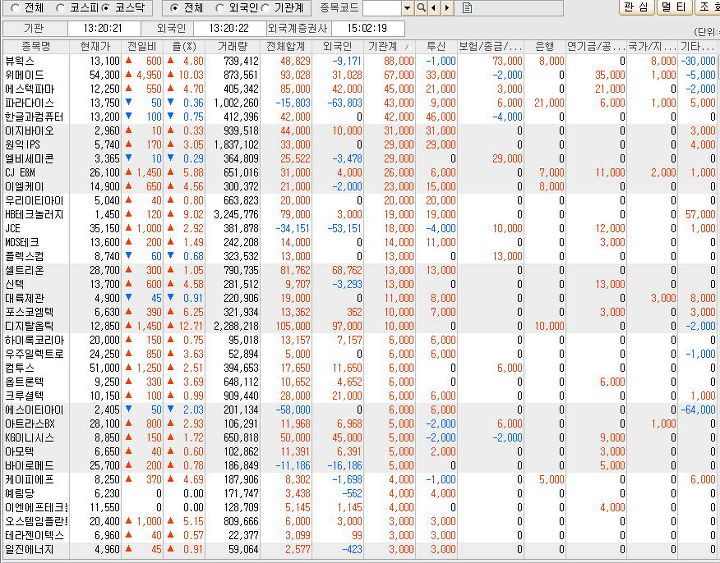720x563 pixels.
Task: Select the 포스코엠텍 stock row name
Action: pos(30,312)
